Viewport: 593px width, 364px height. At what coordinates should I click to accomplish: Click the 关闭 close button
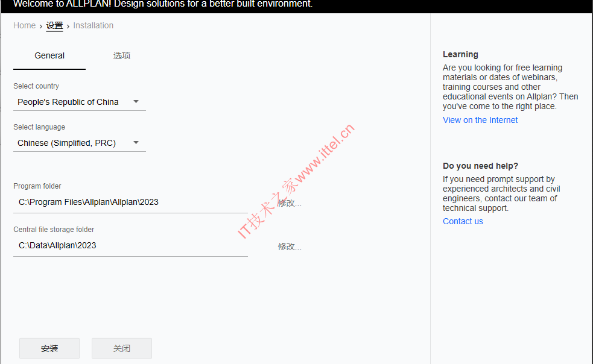(122, 348)
